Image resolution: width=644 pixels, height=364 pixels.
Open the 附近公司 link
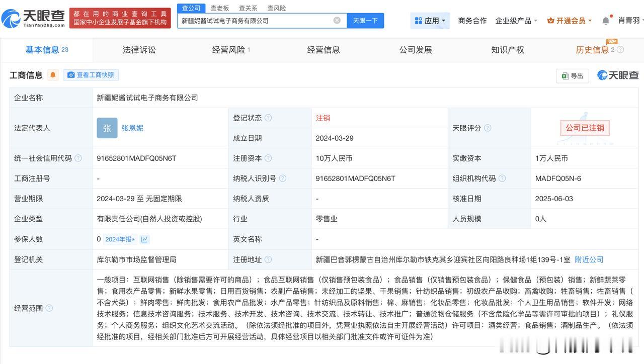click(589, 260)
